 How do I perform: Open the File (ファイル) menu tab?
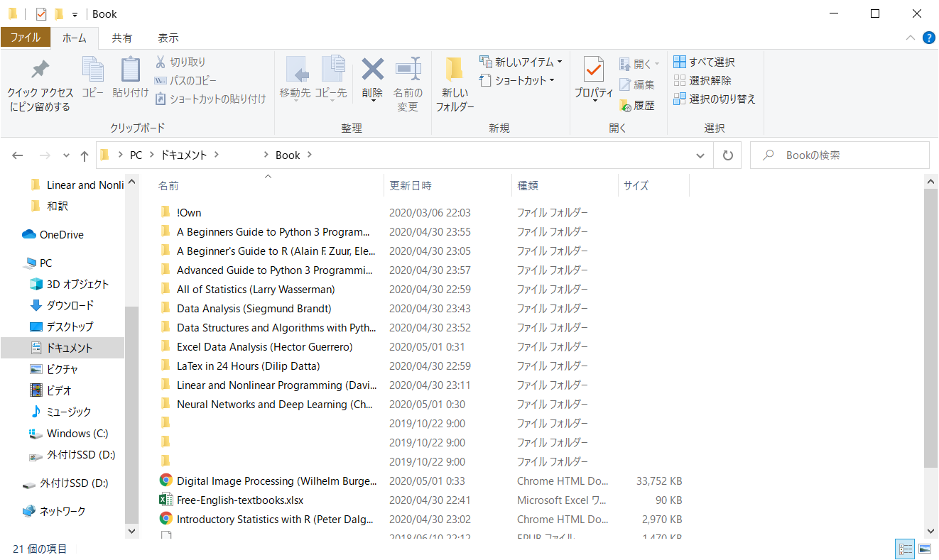pos(26,38)
